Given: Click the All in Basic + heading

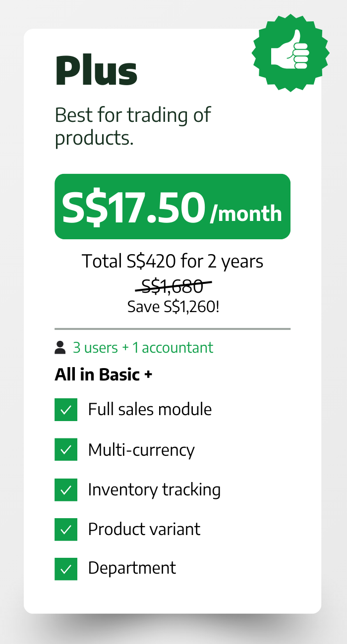Looking at the screenshot, I should click(x=103, y=375).
